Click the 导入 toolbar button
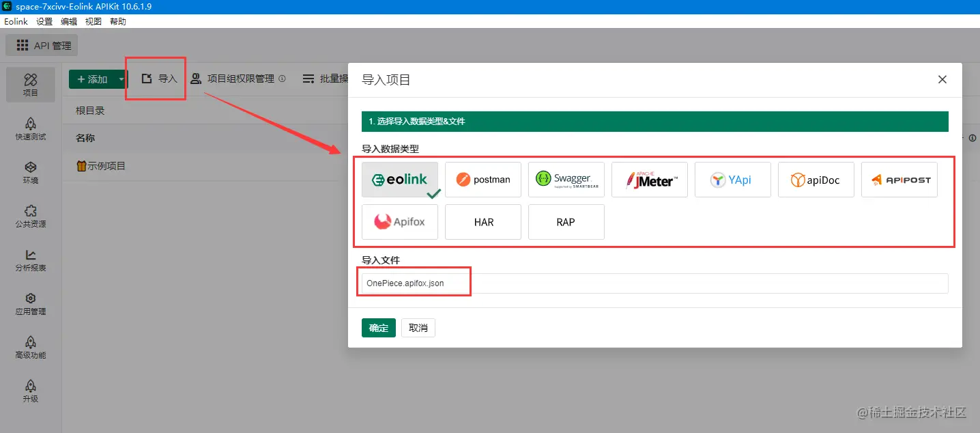The width and height of the screenshot is (980, 433). pyautogui.click(x=159, y=79)
